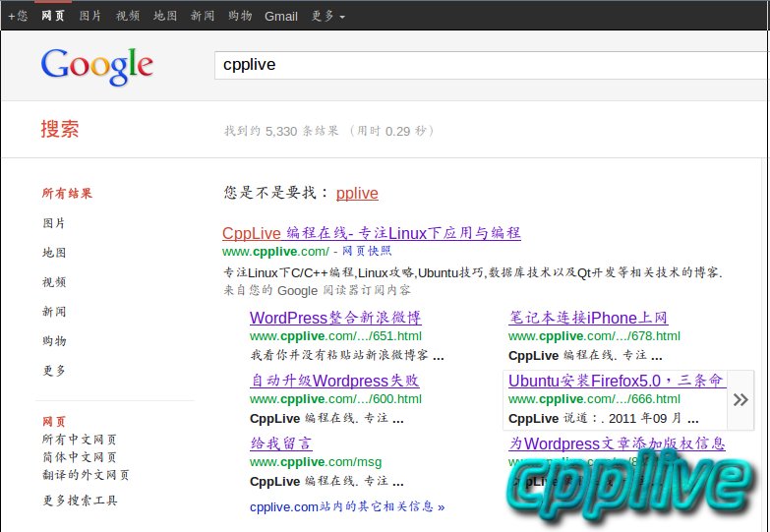Image resolution: width=770 pixels, height=532 pixels.
Task: Click the Google logo
Action: [97, 67]
